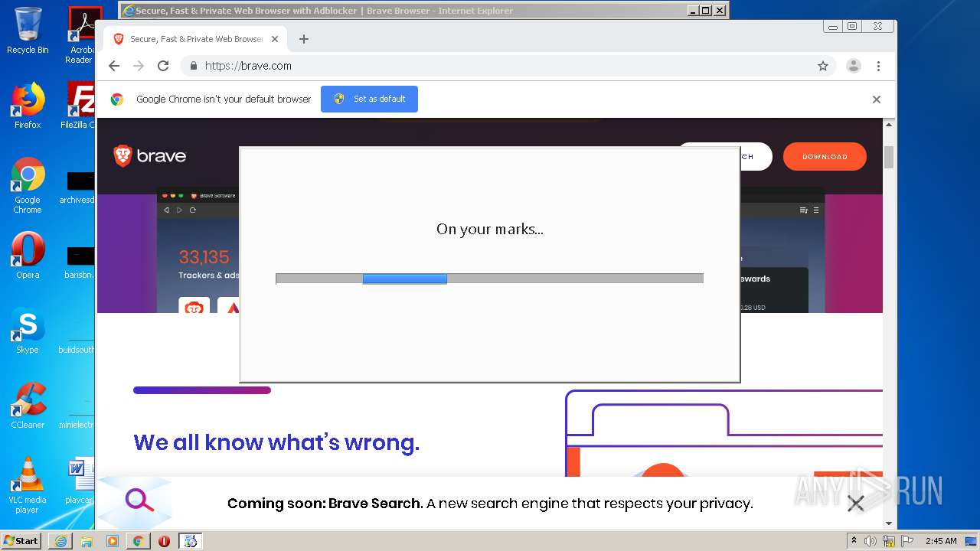Show hidden system tray icons
Screen dimensions: 980x551
point(854,541)
